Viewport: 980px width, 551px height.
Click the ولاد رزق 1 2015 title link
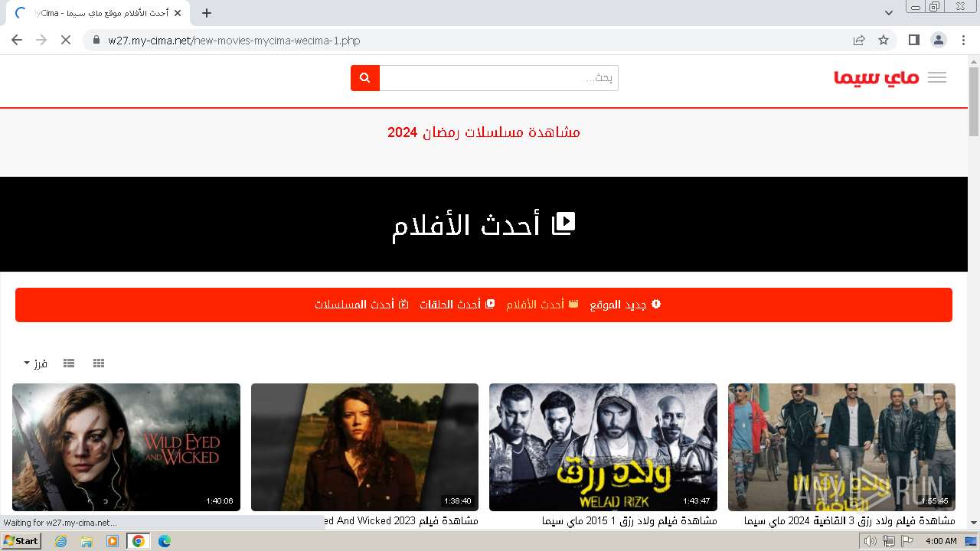pos(629,521)
